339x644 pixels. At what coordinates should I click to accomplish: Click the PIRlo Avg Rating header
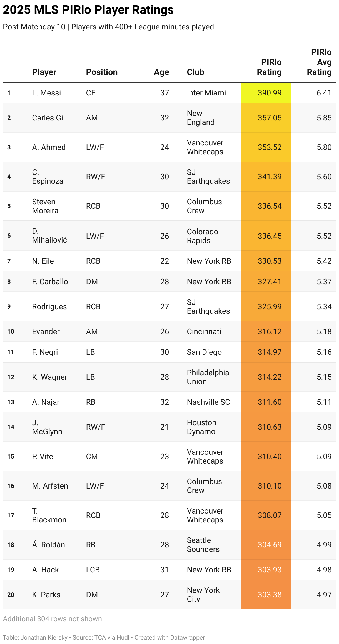[x=319, y=62]
